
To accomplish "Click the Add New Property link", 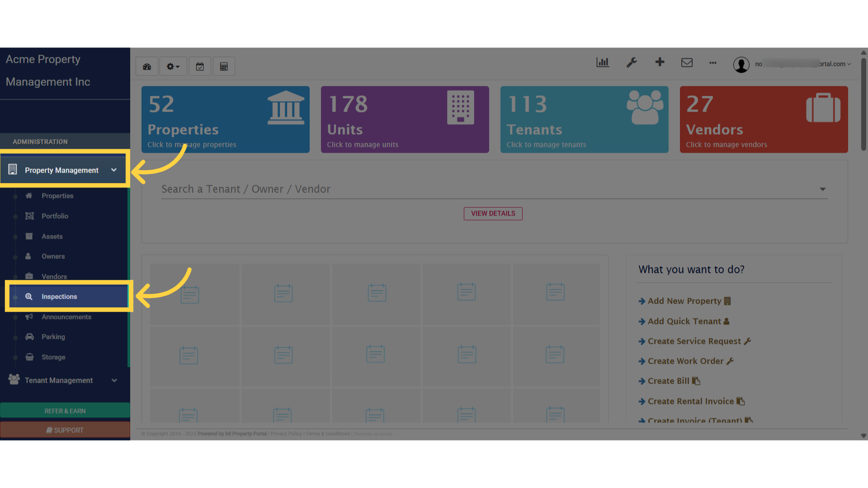I will 684,301.
